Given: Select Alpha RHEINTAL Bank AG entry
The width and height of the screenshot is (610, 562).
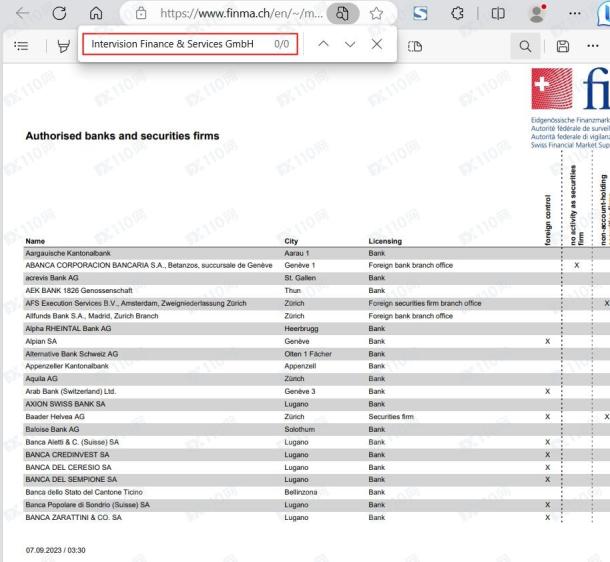Looking at the screenshot, I should (68, 329).
